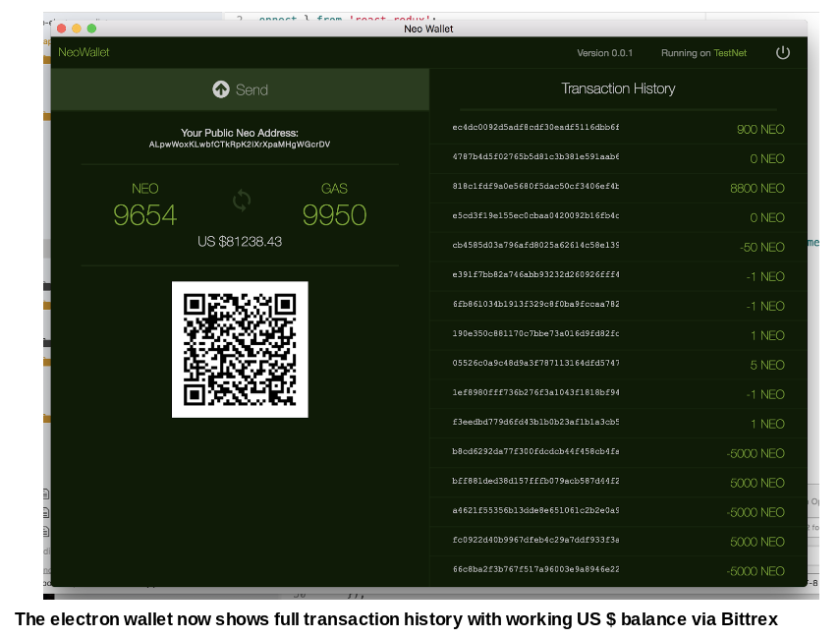Open transaction 05526c0a9c48d9a3f787

tap(535, 363)
